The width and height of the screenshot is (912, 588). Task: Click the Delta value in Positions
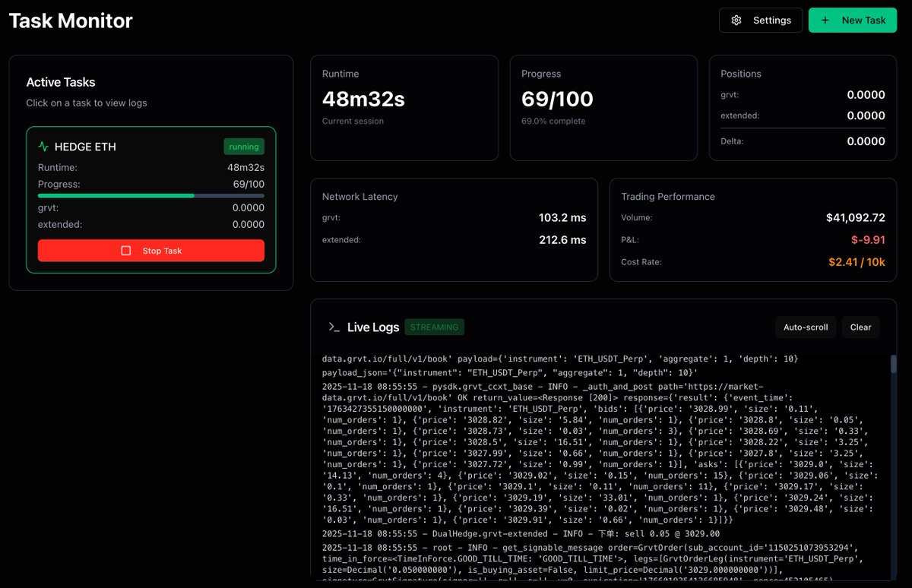pyautogui.click(x=866, y=141)
